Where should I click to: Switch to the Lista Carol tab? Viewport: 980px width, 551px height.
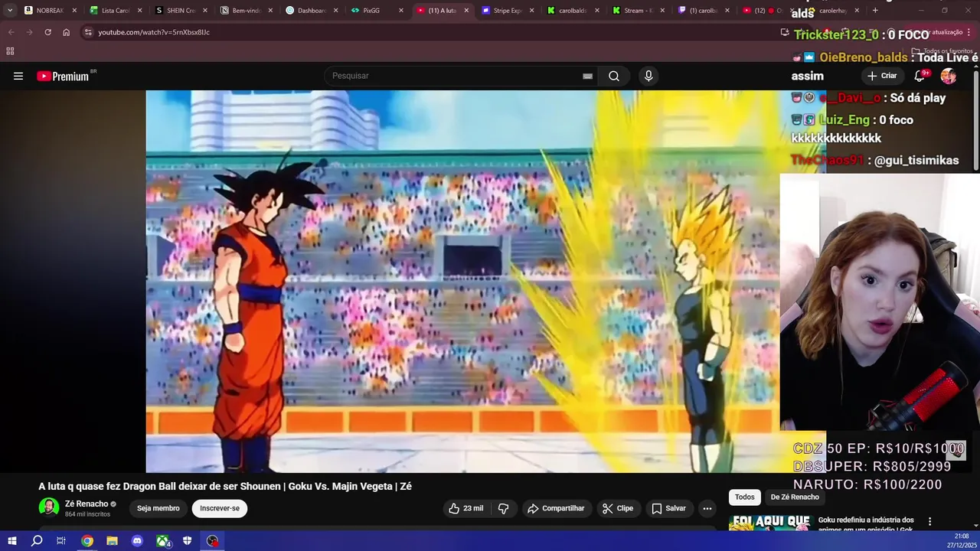tap(116, 11)
